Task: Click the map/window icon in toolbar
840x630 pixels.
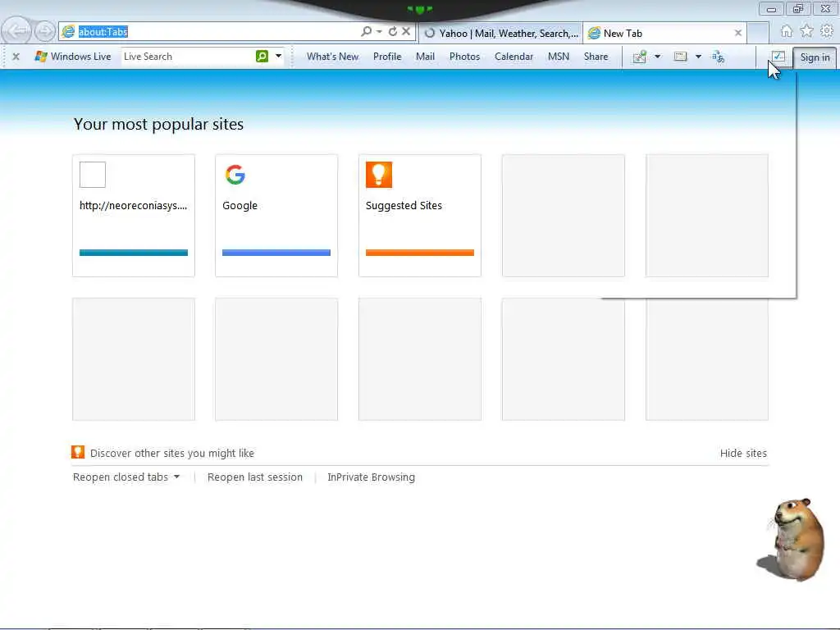Action: pos(680,57)
